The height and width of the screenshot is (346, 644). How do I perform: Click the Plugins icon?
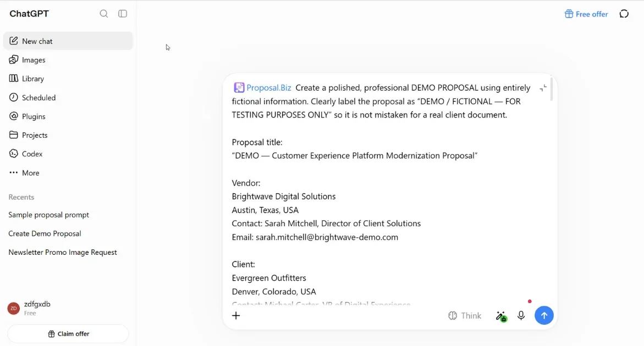tap(14, 116)
